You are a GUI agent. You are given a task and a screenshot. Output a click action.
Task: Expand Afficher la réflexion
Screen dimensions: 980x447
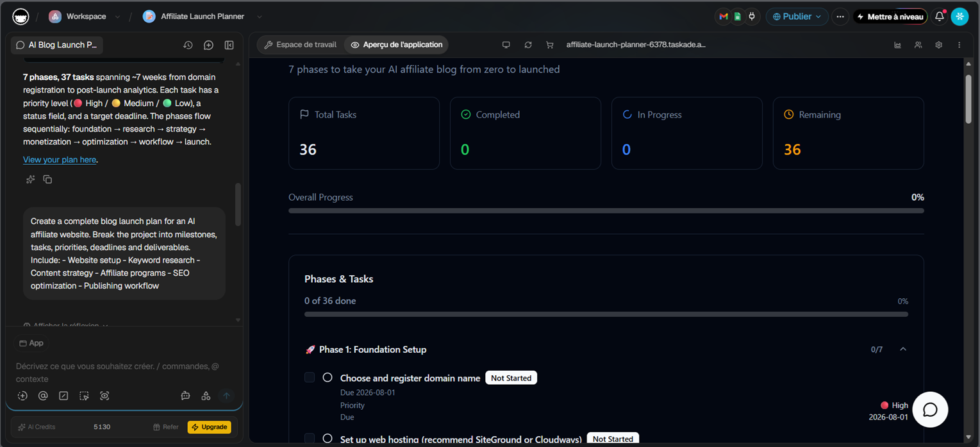click(x=65, y=325)
